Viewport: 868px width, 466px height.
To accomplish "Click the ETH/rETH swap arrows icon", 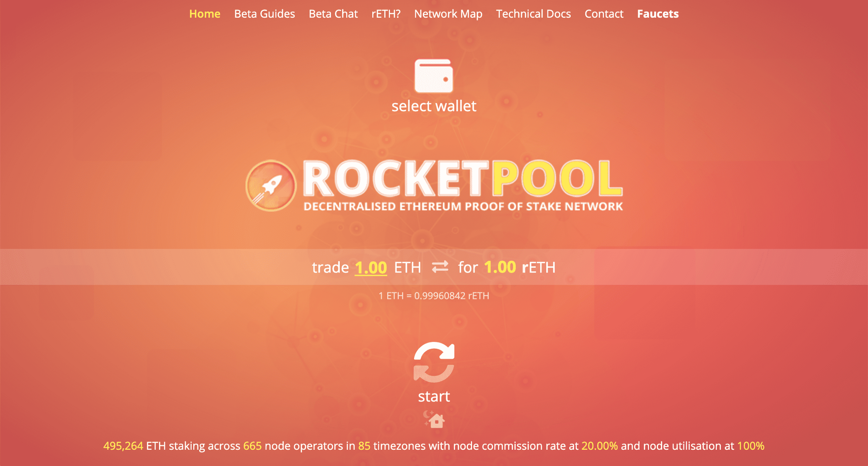I will click(440, 267).
